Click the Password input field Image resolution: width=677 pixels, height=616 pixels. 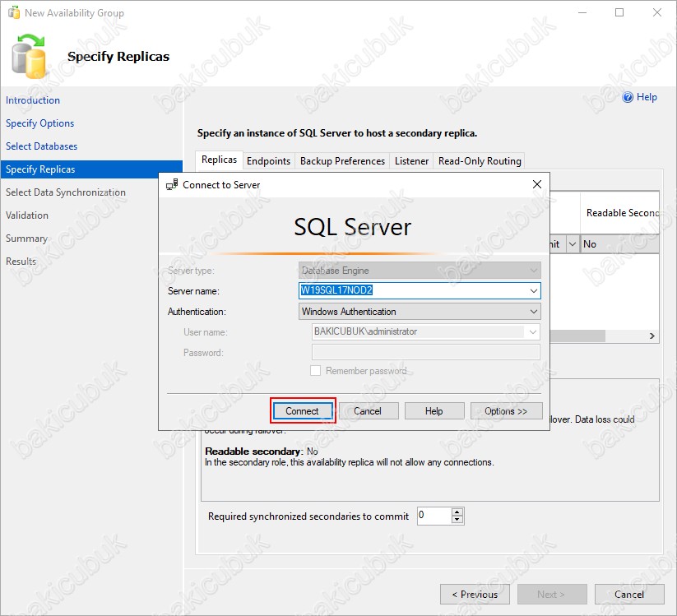pyautogui.click(x=426, y=352)
